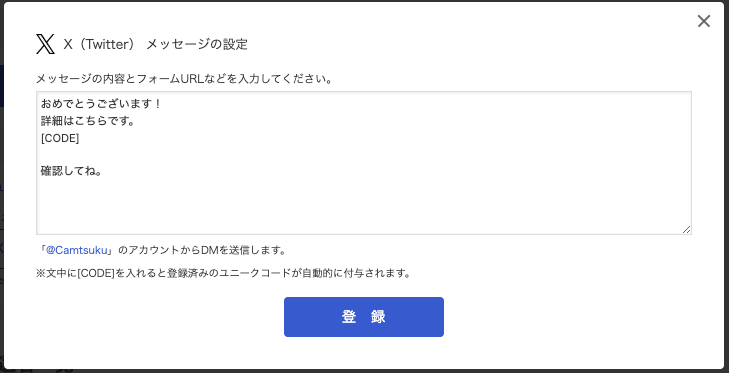The image size is (729, 373).
Task: Place cursor in the 確認してね。 line
Action: (x=71, y=171)
